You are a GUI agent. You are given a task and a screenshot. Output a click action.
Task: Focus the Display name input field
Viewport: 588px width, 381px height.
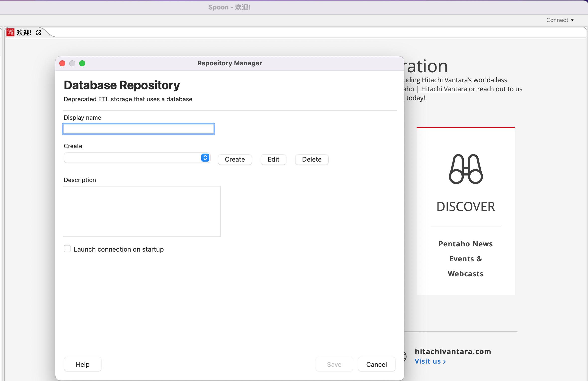pos(139,129)
